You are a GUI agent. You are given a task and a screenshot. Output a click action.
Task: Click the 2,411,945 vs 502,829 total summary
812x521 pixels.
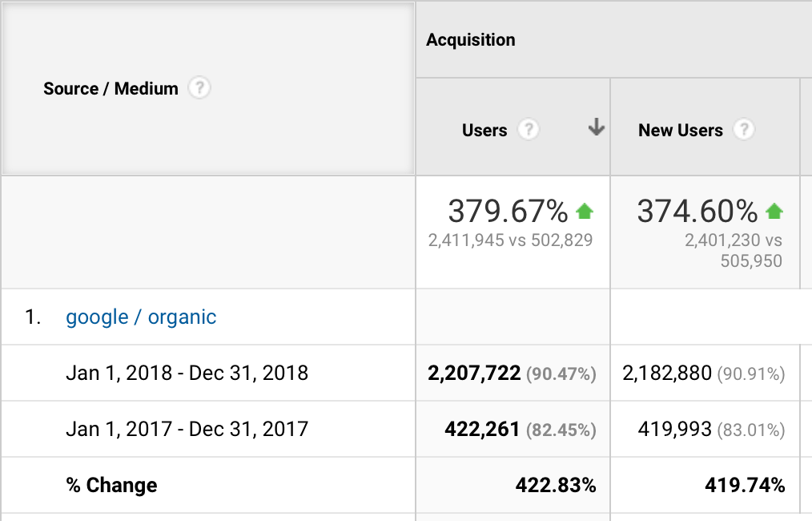510,240
